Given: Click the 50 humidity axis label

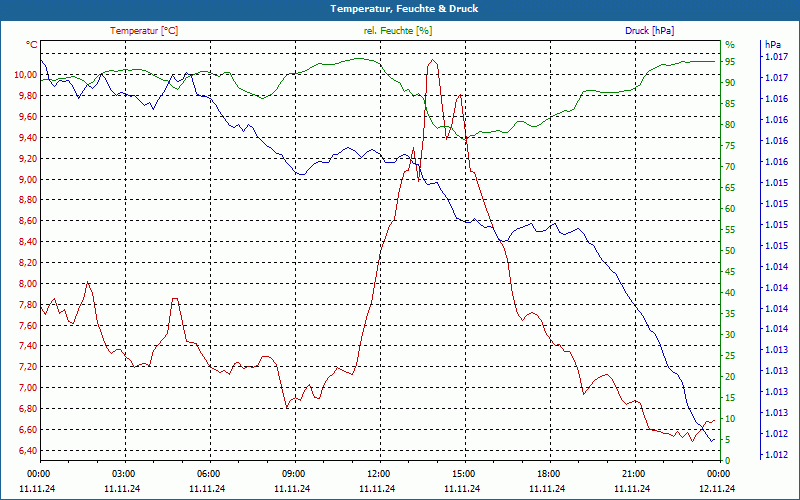Looking at the screenshot, I should (x=730, y=251).
